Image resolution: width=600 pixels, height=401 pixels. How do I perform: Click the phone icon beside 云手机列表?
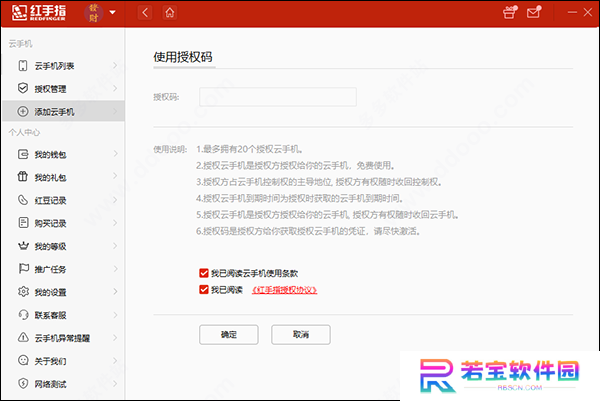click(x=23, y=65)
